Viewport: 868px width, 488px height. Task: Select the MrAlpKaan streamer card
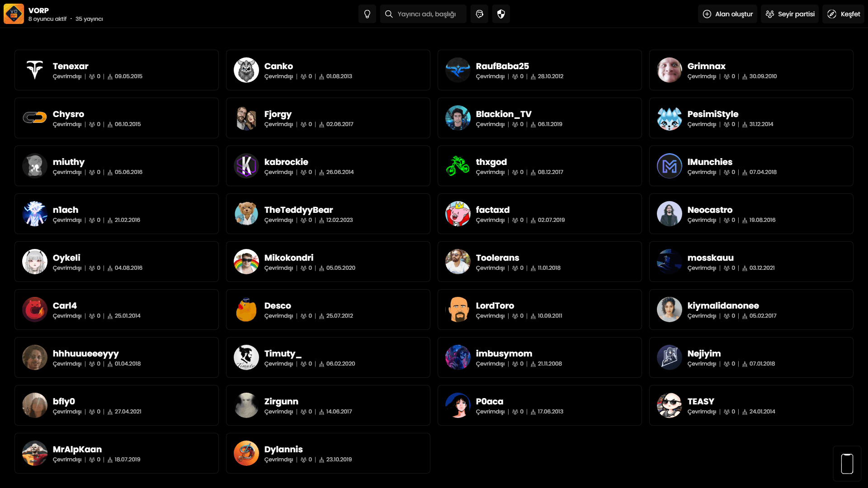click(116, 453)
